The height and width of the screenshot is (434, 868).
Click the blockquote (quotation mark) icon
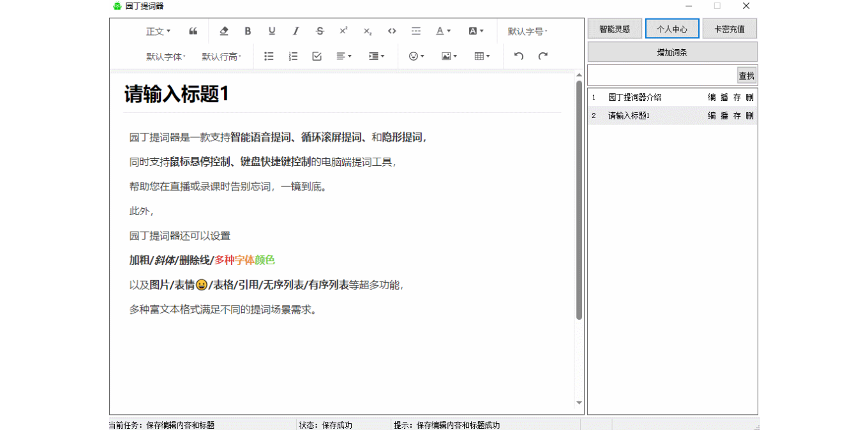tap(193, 31)
